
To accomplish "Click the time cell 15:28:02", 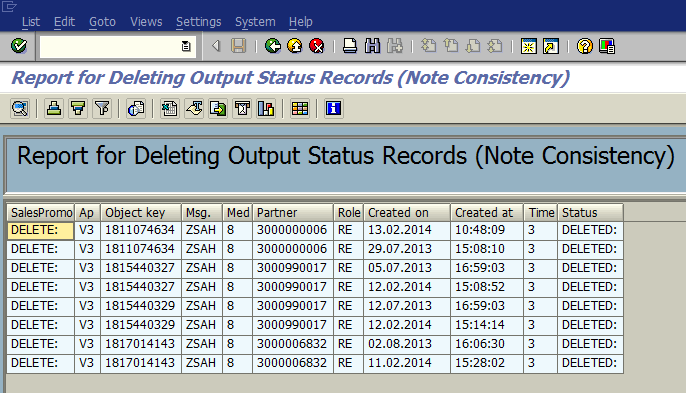I will coord(487,363).
